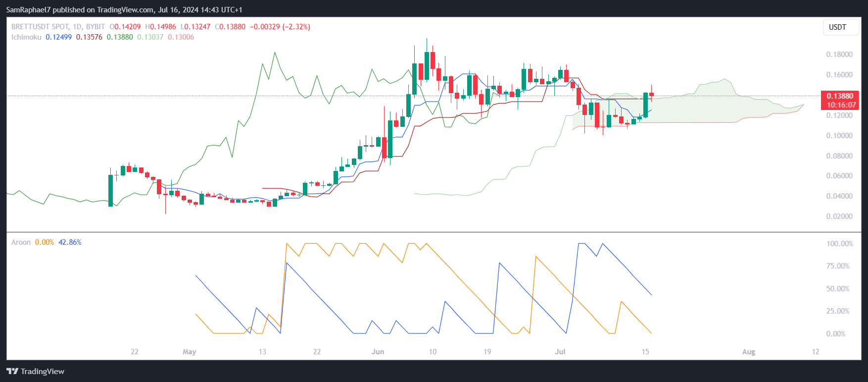Click the May label on time axis
The image size is (868, 382).
190,352
